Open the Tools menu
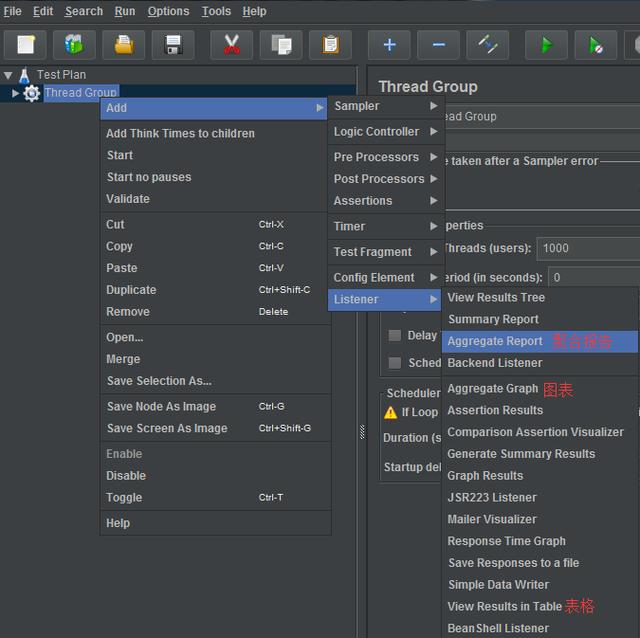The width and height of the screenshot is (640, 638). 216,11
